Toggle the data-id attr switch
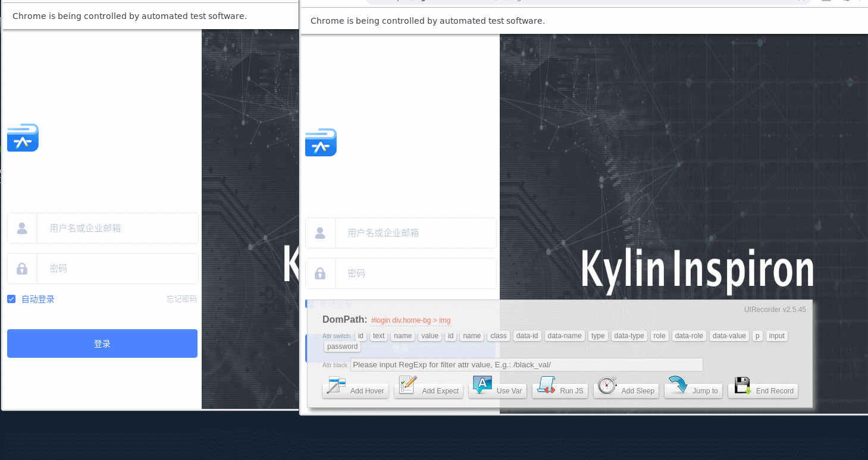 (527, 336)
